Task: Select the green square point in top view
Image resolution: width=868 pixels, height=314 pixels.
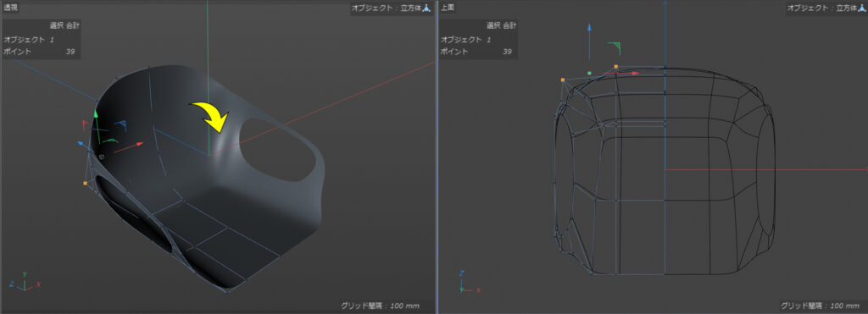Action: point(590,73)
